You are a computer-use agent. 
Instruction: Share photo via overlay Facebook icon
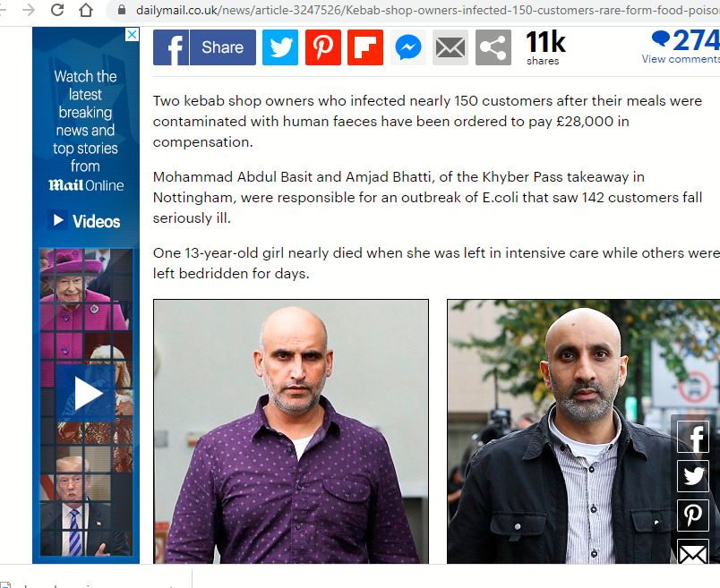coord(694,438)
